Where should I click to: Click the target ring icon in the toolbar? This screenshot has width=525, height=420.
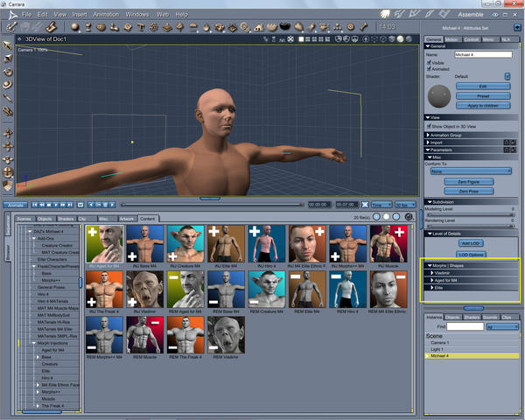(x=351, y=27)
